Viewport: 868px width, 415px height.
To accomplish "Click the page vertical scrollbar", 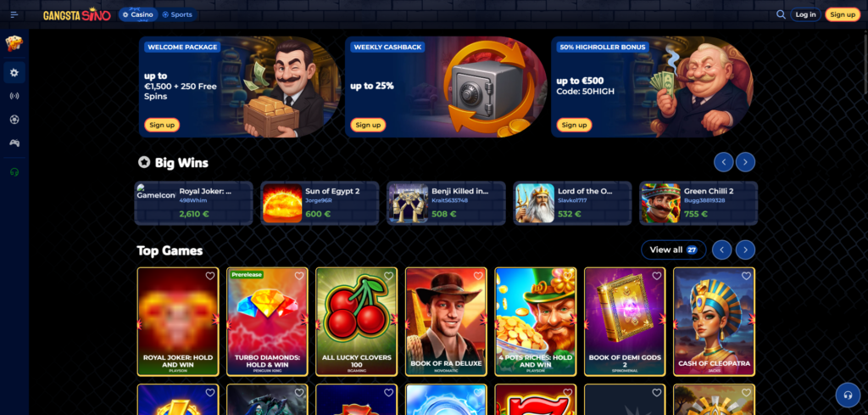I will point(865,61).
